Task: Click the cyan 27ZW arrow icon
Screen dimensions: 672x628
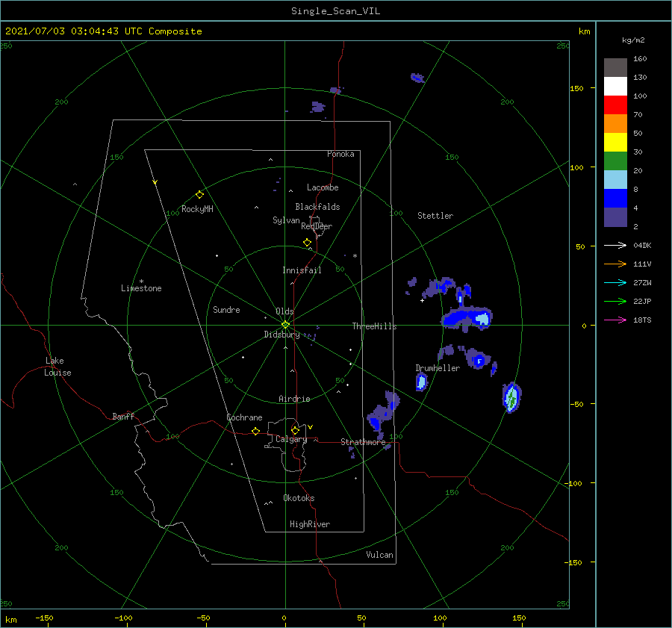Action: 615,282
